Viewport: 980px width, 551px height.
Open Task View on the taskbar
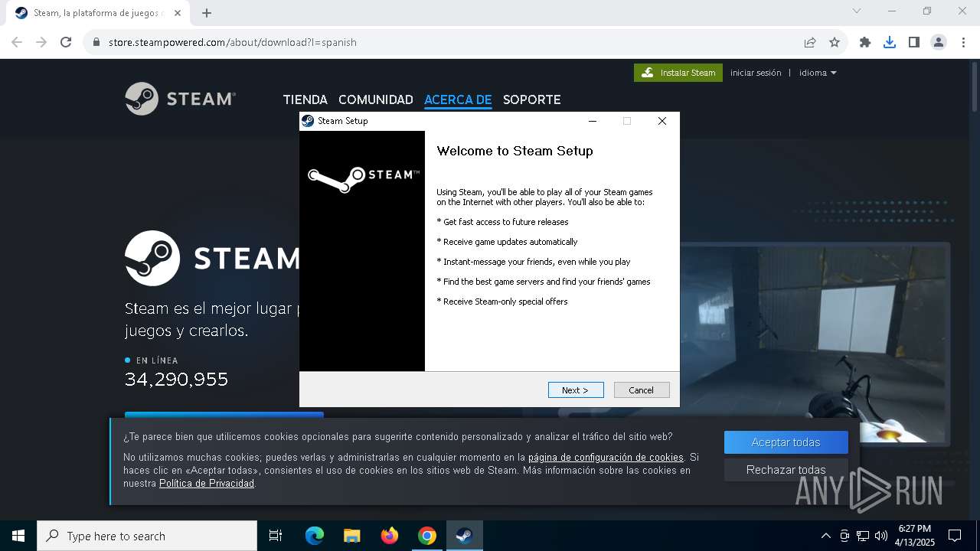pos(276,536)
